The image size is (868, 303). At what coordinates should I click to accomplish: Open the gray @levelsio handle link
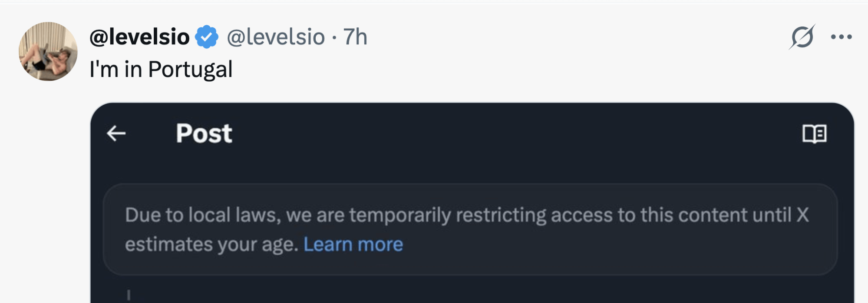(276, 37)
